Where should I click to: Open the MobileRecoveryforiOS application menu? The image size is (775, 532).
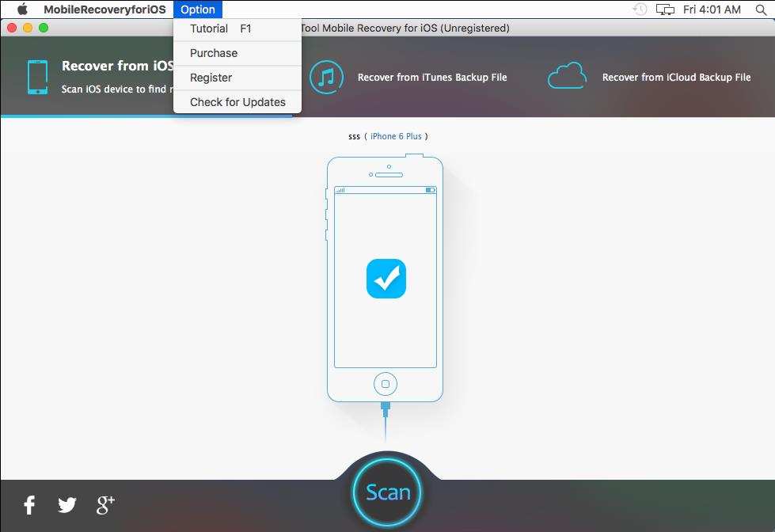click(104, 9)
